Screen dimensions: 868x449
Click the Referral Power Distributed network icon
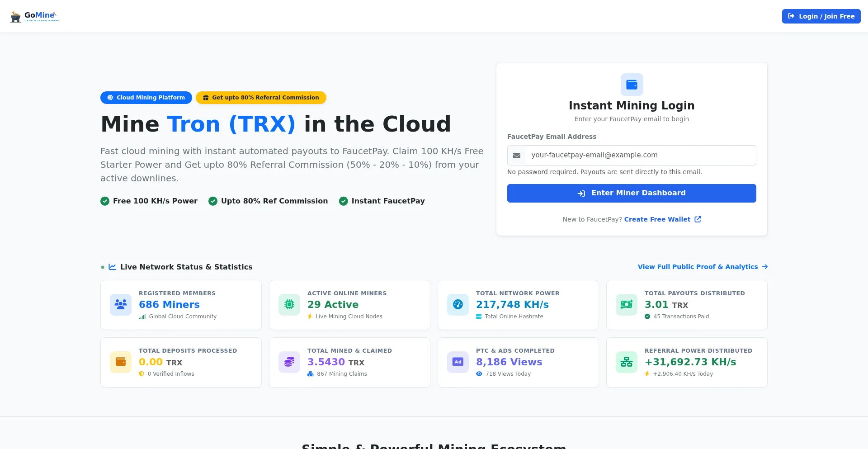[627, 362]
